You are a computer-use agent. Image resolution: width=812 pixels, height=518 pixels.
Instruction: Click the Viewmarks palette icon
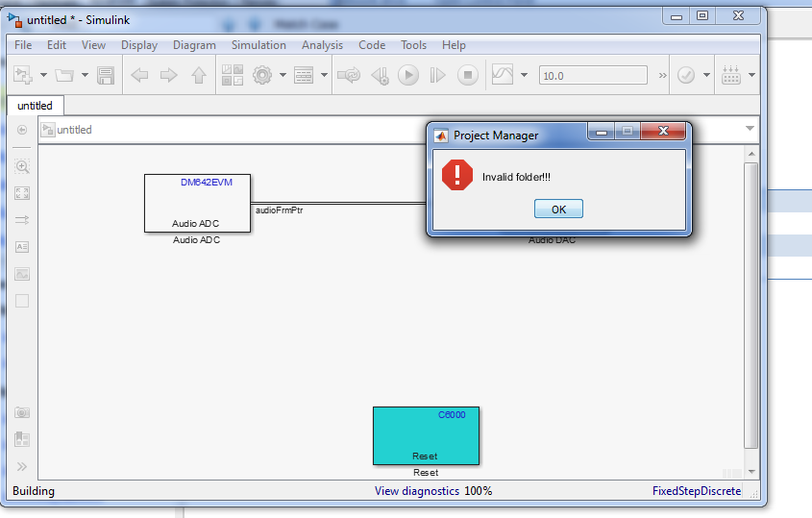coord(22,440)
